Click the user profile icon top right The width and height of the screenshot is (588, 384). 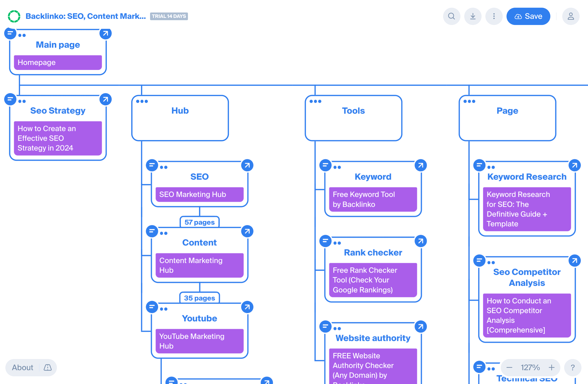pos(571,16)
